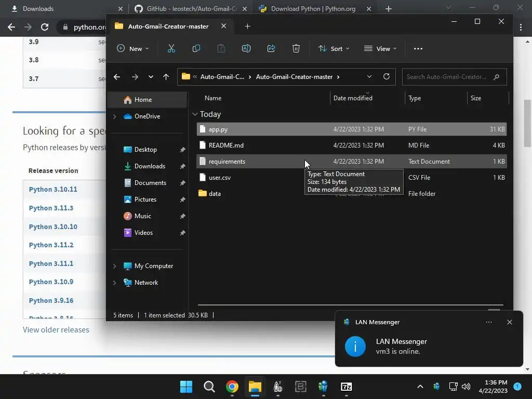This screenshot has width=532, height=399.
Task: Open recent locations dropdown chevron
Action: click(151, 77)
